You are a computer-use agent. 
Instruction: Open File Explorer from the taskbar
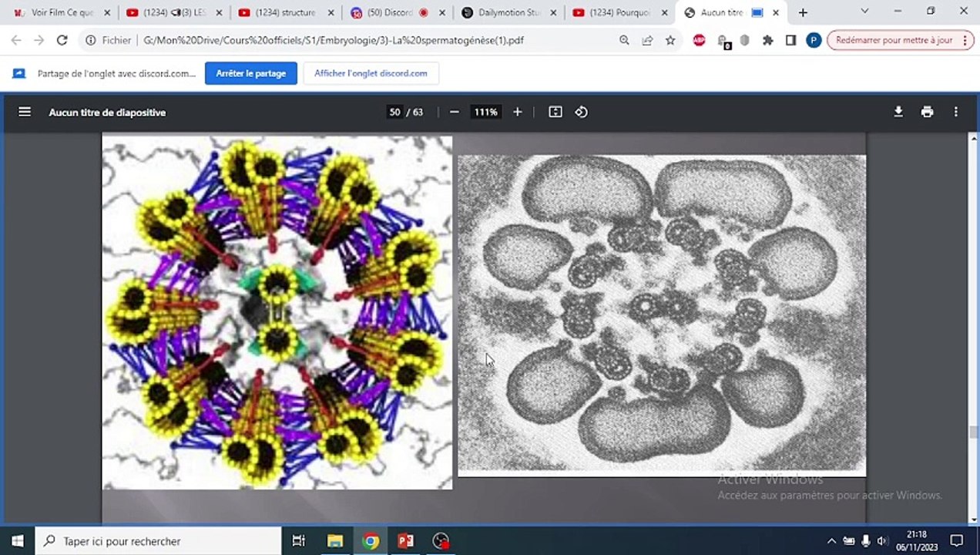point(334,541)
